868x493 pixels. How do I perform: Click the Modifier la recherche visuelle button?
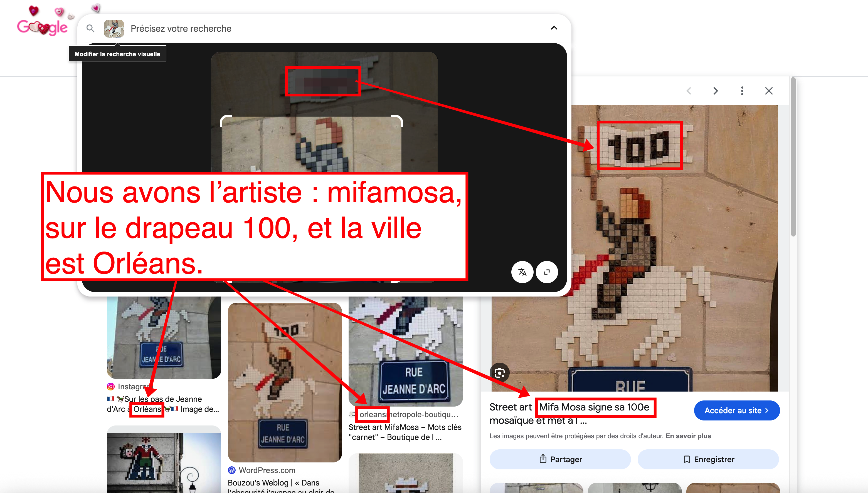(x=118, y=54)
